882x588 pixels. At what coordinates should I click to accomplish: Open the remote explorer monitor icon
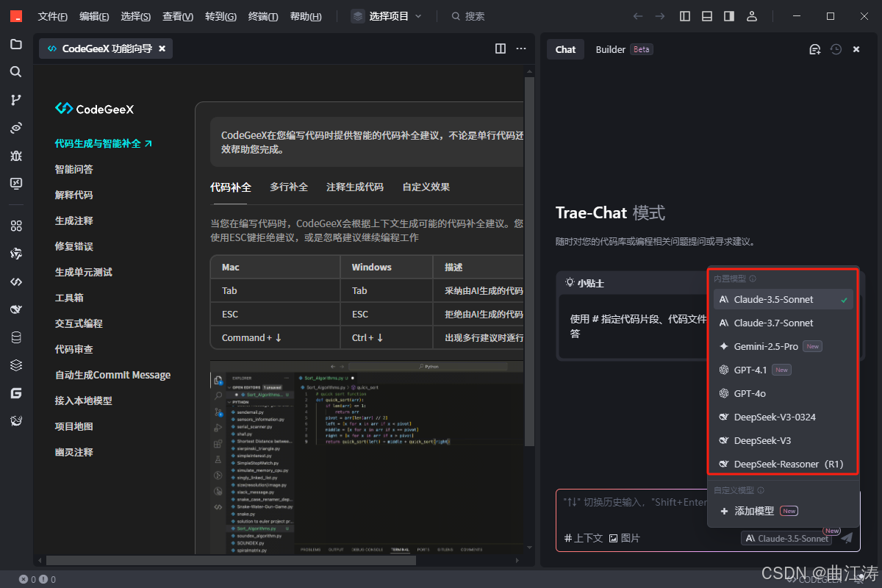(x=16, y=184)
